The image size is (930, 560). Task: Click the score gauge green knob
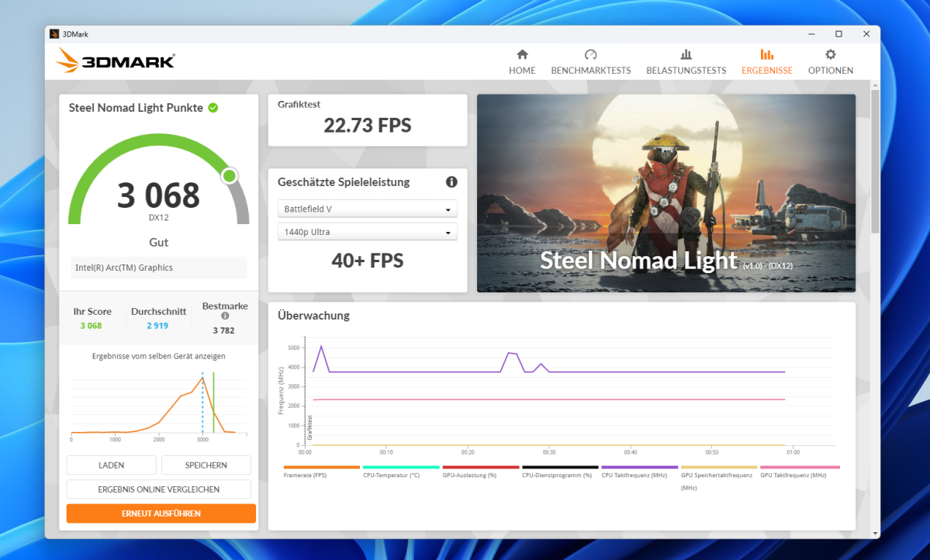[230, 175]
